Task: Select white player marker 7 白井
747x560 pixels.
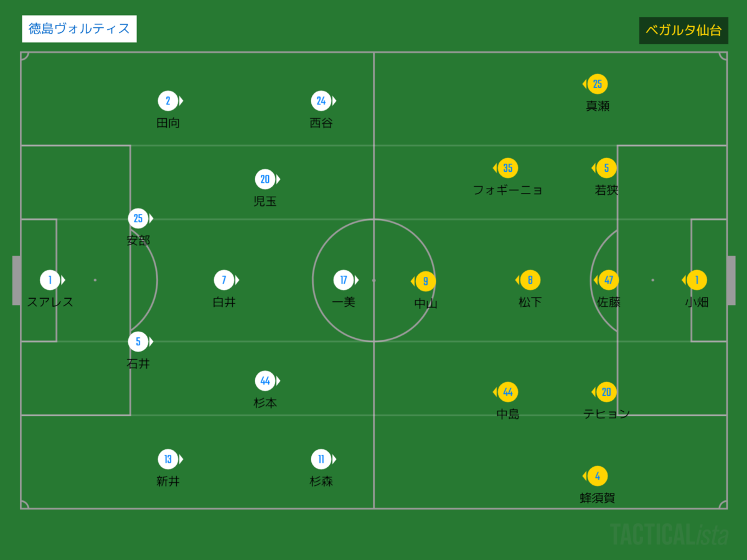Action: point(224,280)
